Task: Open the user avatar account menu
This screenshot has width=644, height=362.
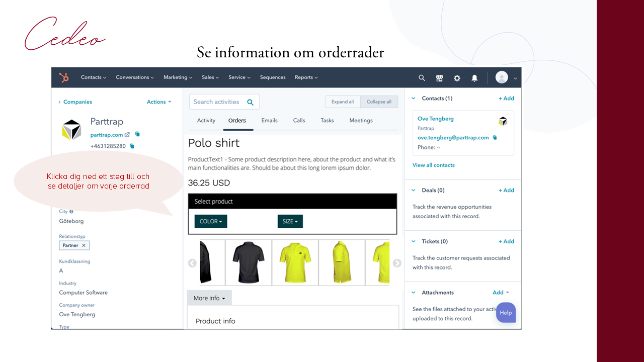Action: tap(506, 77)
